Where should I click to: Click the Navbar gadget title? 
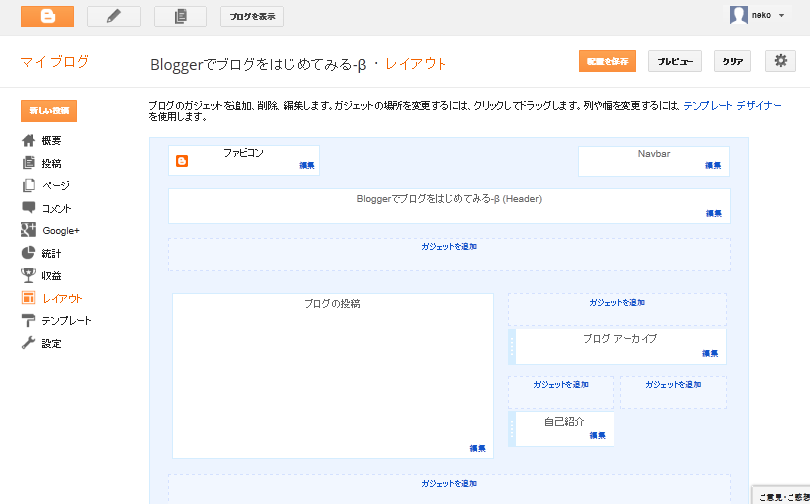click(654, 154)
